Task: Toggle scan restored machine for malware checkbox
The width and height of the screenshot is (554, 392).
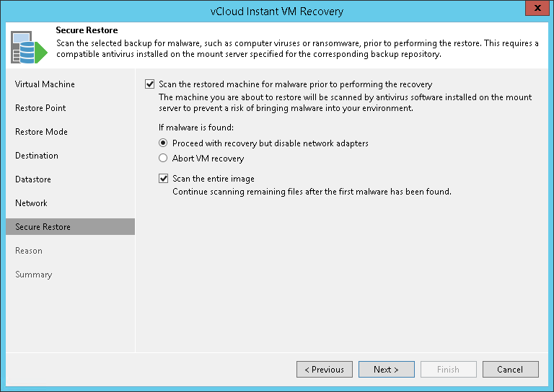Action: click(150, 84)
